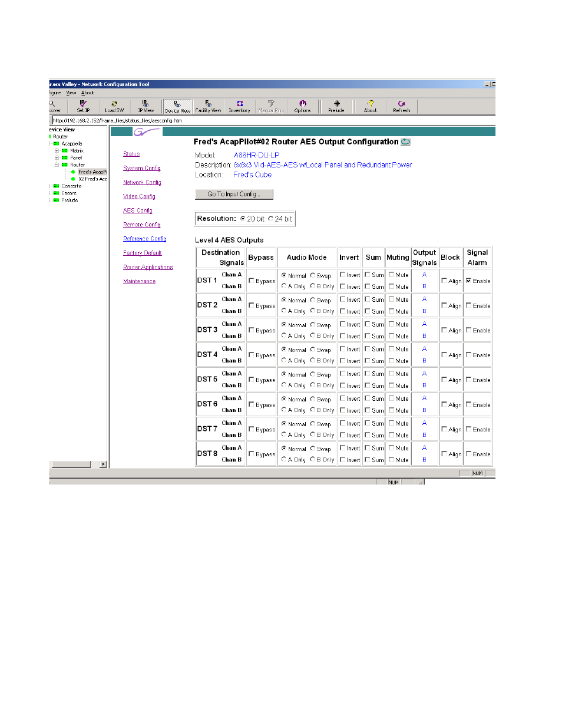Click the URL address field
562x728 pixels.
[274, 120]
